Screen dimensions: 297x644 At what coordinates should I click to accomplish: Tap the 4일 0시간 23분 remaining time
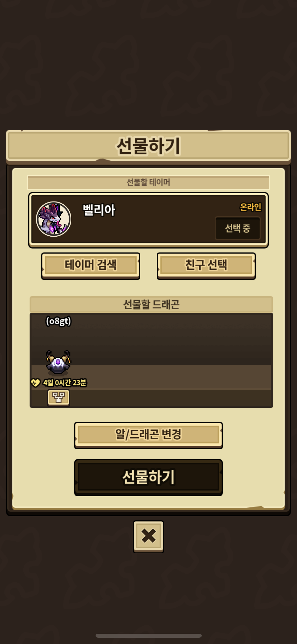click(65, 383)
